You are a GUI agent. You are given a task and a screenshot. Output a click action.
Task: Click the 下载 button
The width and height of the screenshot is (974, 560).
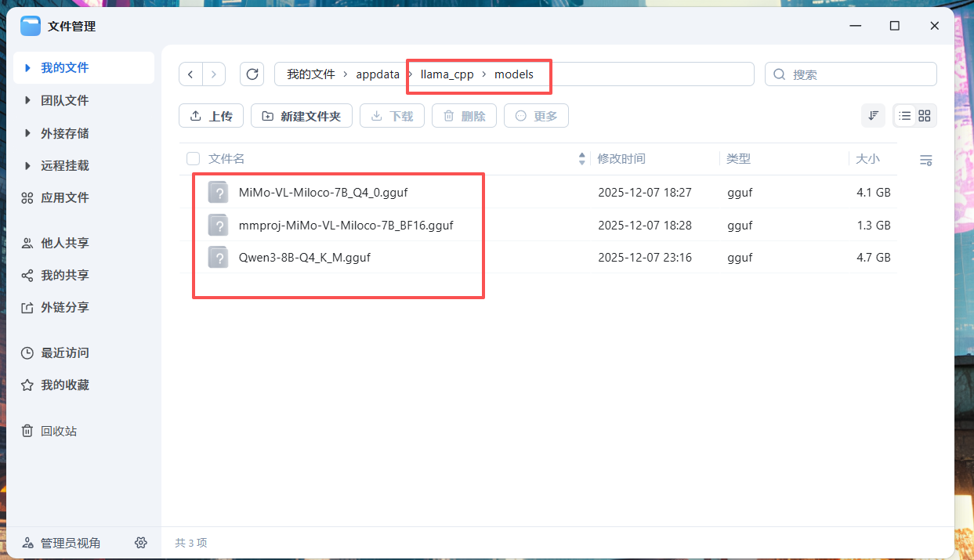click(x=392, y=116)
